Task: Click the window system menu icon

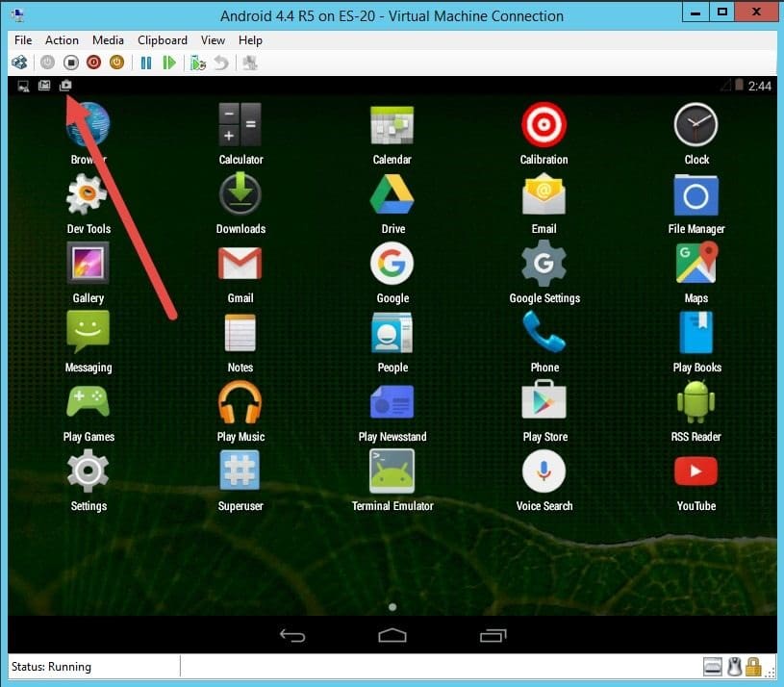Action: 18,15
